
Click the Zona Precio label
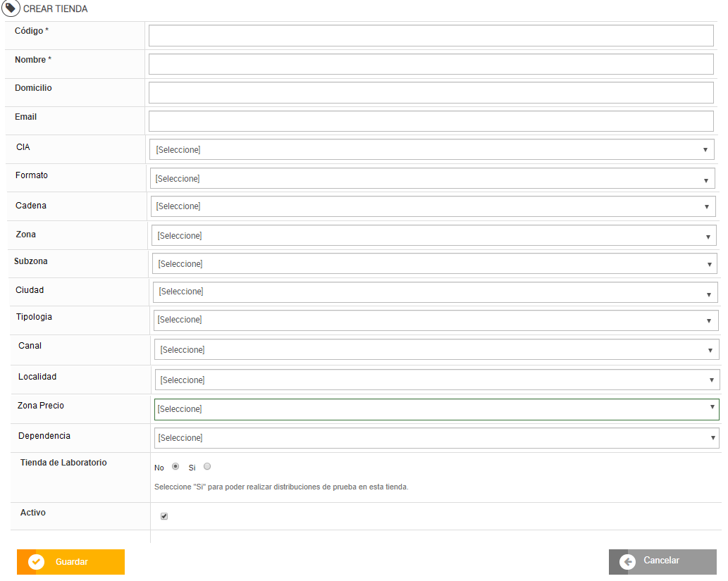pyautogui.click(x=41, y=406)
